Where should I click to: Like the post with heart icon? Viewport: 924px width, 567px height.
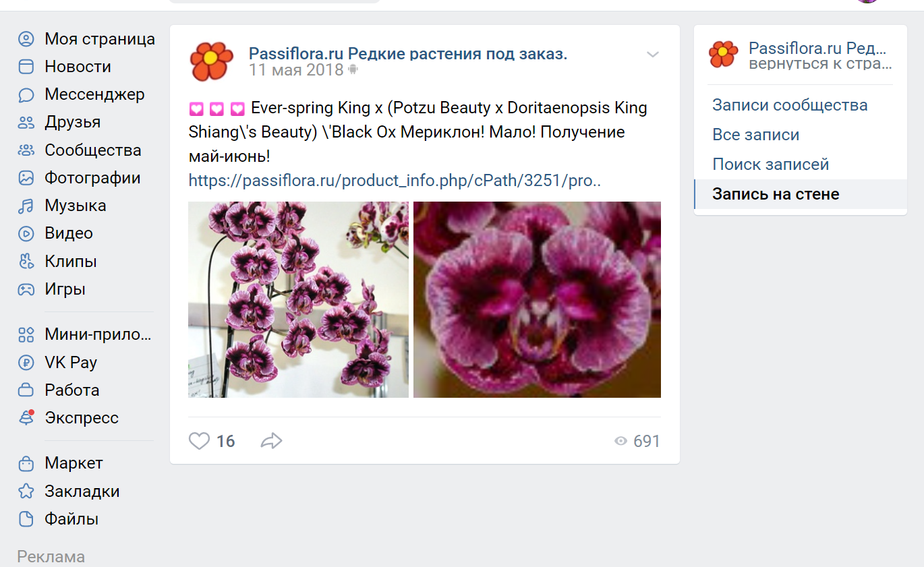[200, 441]
